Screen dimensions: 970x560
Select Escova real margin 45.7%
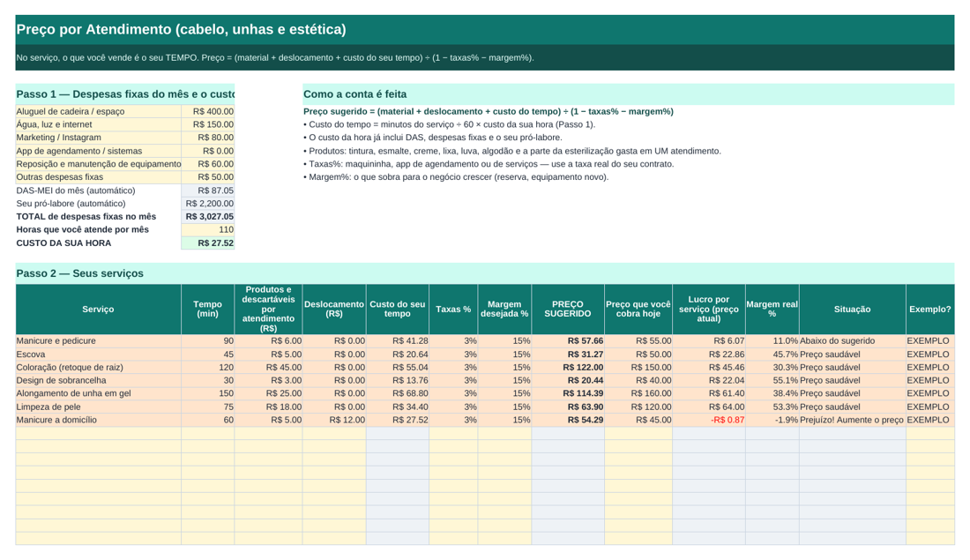[x=772, y=355]
